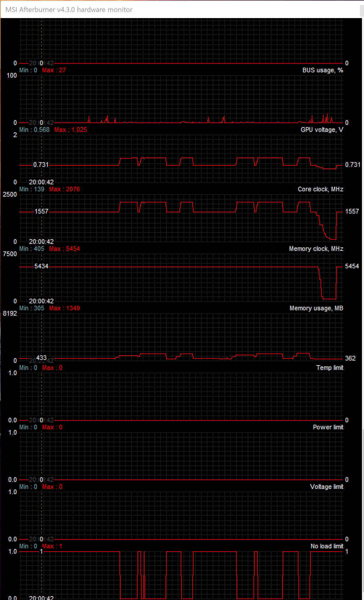Click the No load limit square-wave graph
The width and height of the screenshot is (364, 600).
[x=181, y=575]
